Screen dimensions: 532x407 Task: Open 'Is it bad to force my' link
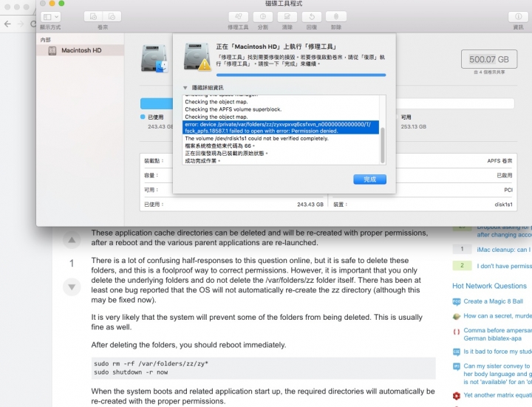tap(497, 352)
